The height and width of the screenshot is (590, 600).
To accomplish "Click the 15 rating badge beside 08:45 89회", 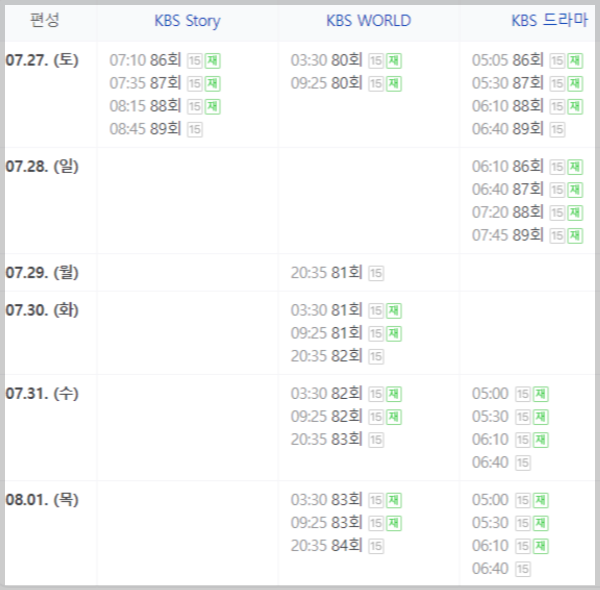I will (x=195, y=129).
